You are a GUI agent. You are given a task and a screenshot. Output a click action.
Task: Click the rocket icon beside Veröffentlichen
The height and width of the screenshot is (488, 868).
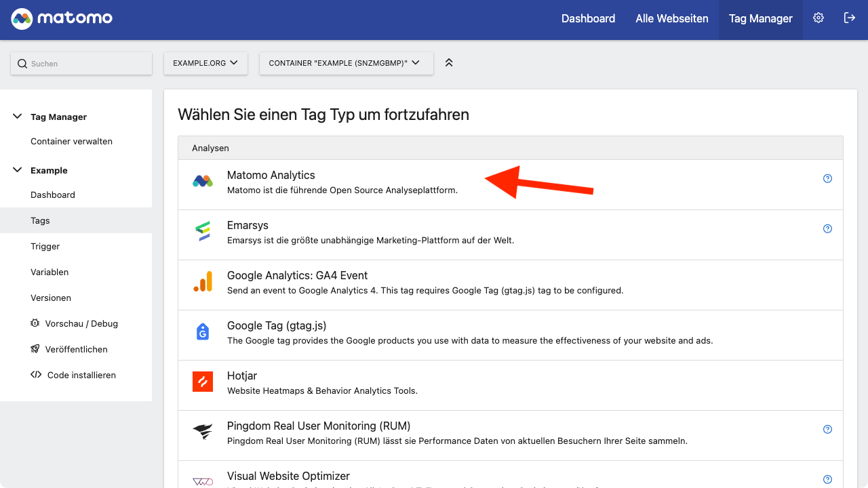(x=35, y=349)
